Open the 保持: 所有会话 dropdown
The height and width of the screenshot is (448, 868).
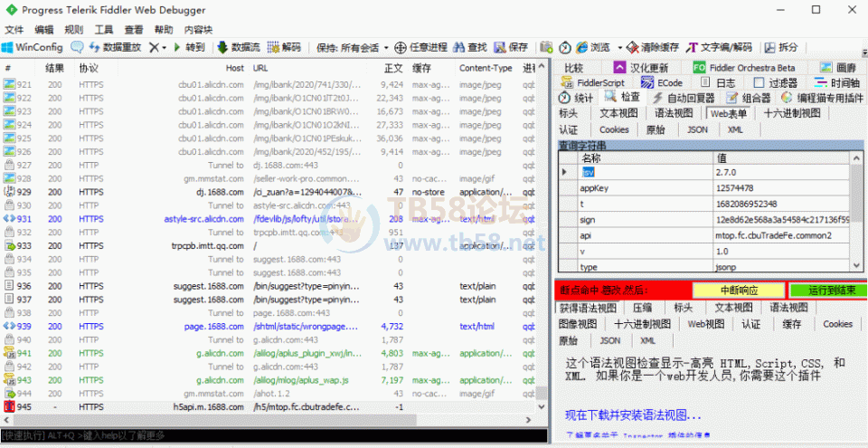(353, 48)
